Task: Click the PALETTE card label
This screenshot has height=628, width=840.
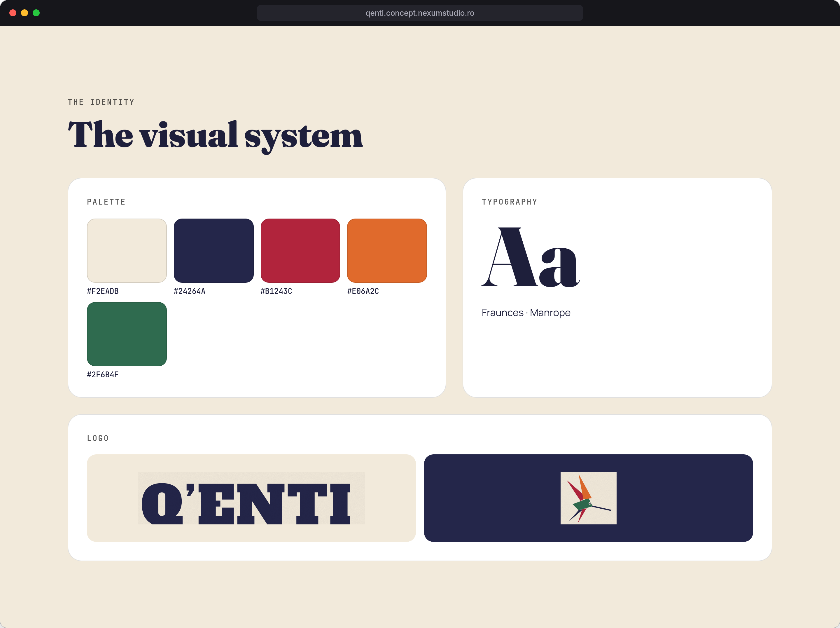Action: [106, 202]
